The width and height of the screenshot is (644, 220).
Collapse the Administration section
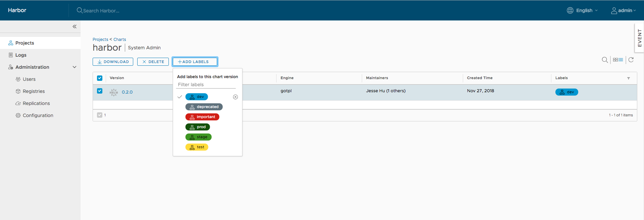click(x=75, y=67)
